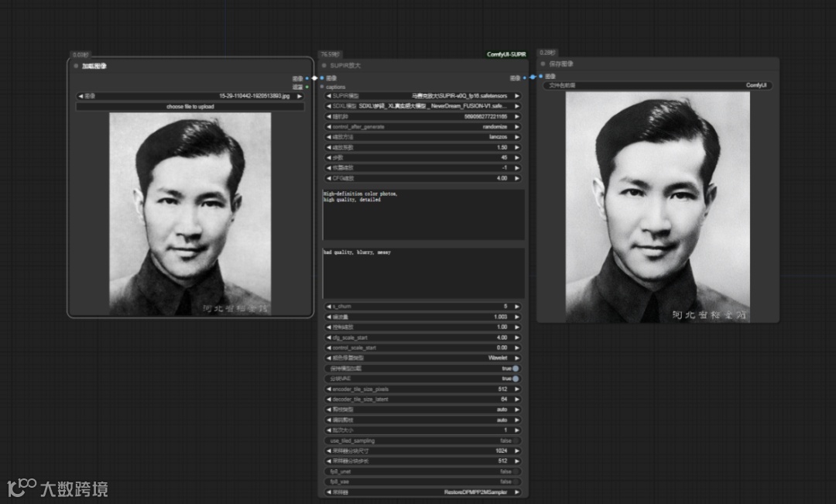Viewport: 836px width, 504px height.
Task: Click the captions input port on SUPIR node
Action: pos(323,87)
